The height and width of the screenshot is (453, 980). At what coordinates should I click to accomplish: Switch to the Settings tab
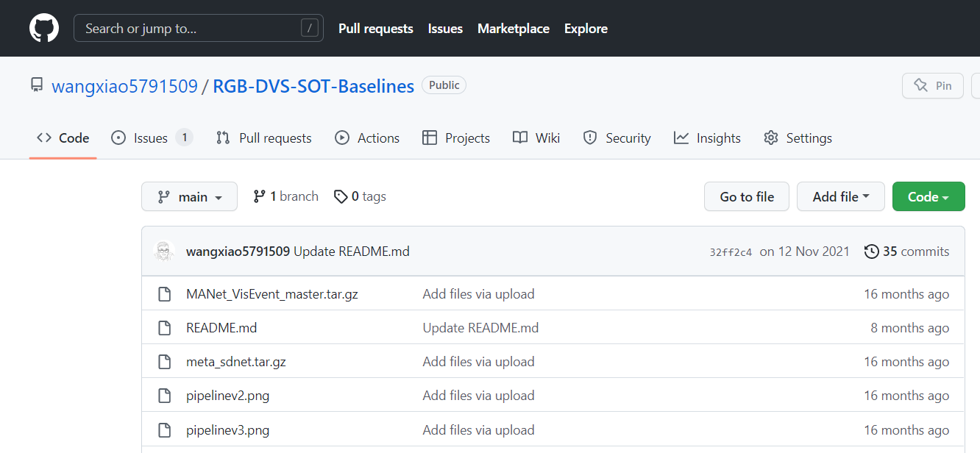pyautogui.click(x=798, y=138)
